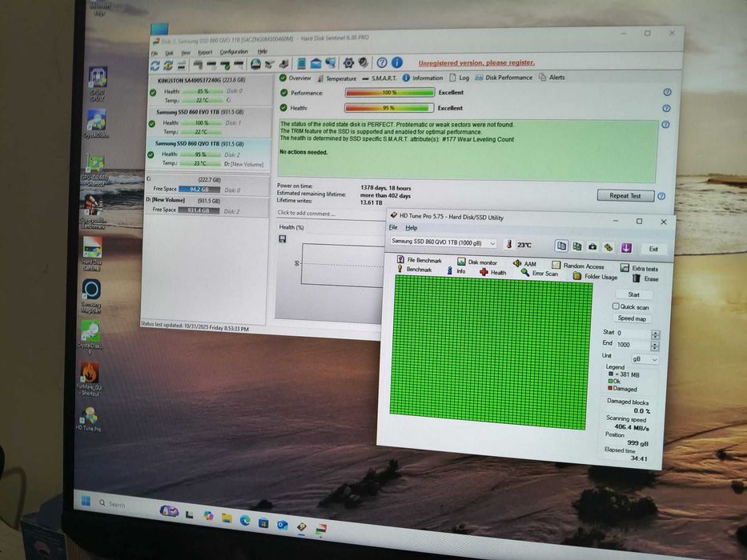
Task: Click the help icon beside Health bar
Action: coord(666,109)
